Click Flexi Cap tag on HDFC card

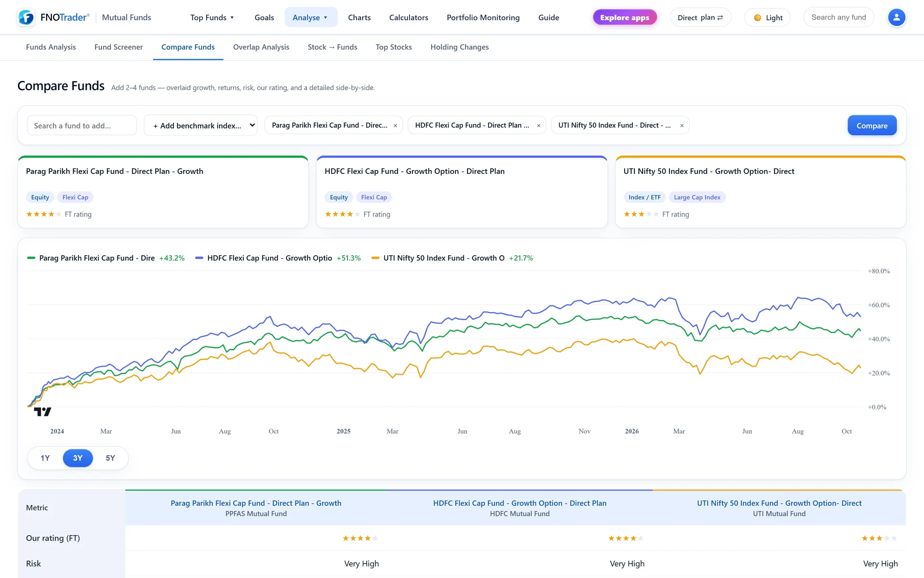pyautogui.click(x=374, y=197)
